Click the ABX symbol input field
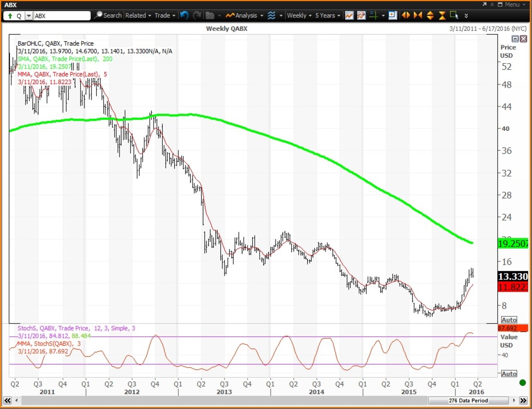Image resolution: width=532 pixels, height=409 pixels. click(x=62, y=16)
